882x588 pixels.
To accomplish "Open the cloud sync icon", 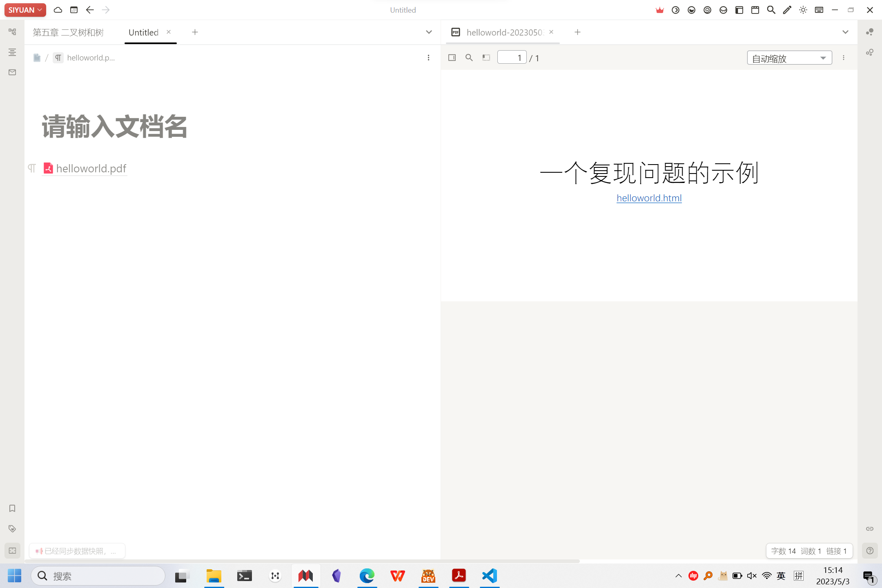I will click(x=58, y=10).
